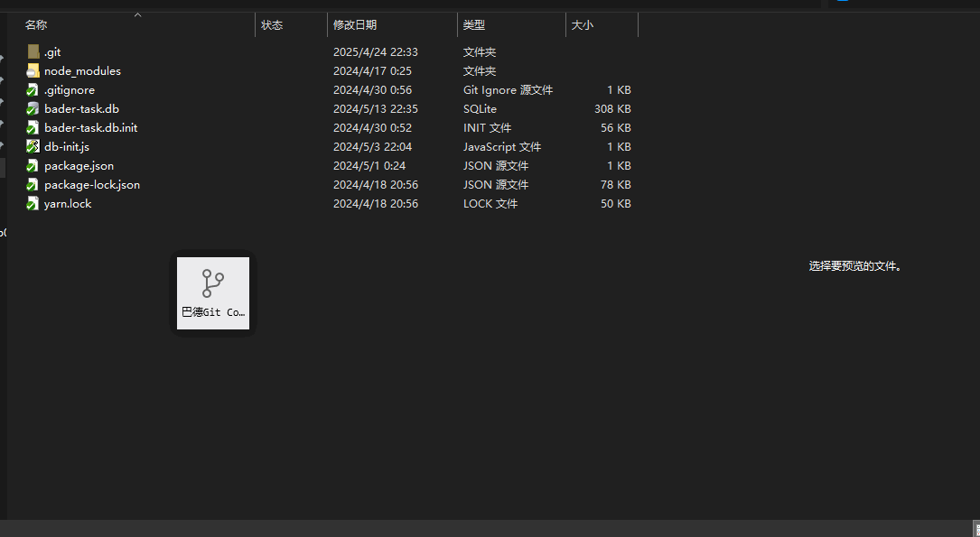This screenshot has width=980, height=537.
Task: Select the package-lock.json file name
Action: click(x=92, y=185)
